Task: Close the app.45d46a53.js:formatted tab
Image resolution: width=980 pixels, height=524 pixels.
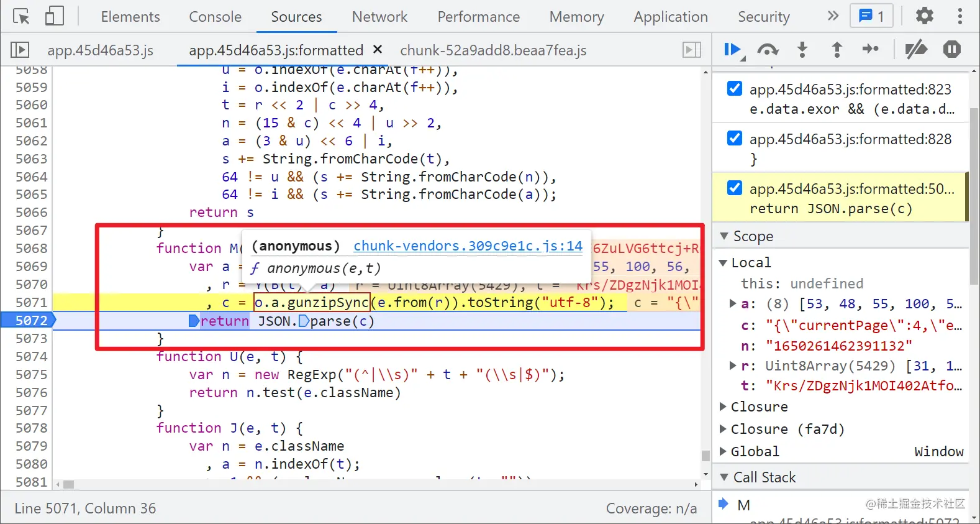Action: pos(378,50)
